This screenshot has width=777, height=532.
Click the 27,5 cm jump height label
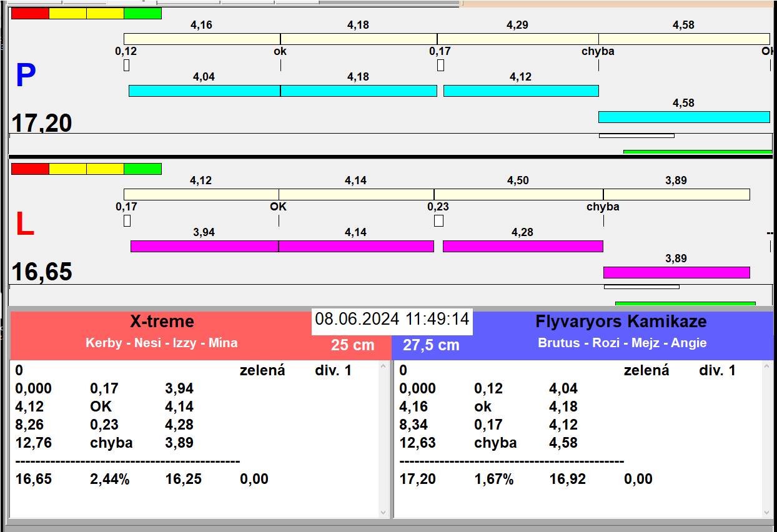pyautogui.click(x=431, y=345)
